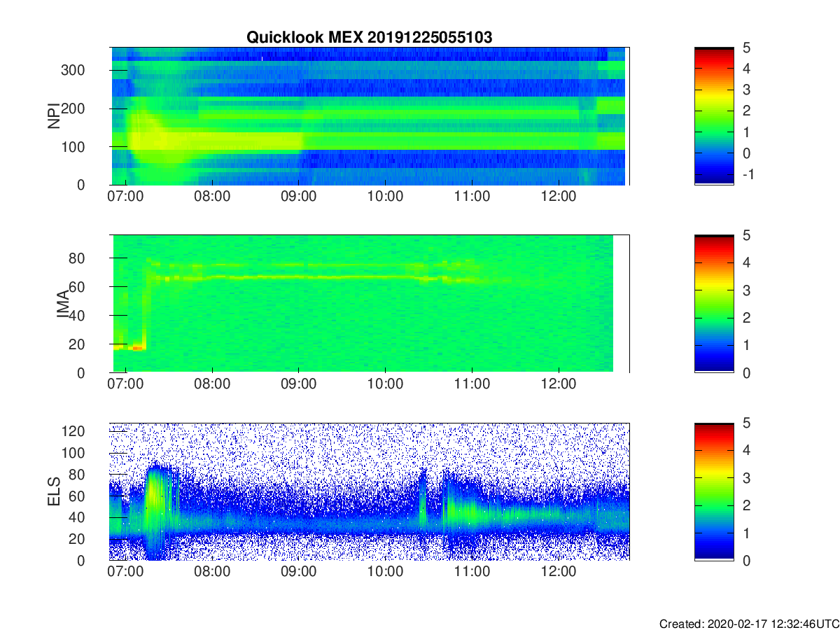This screenshot has width=840, height=630.
Task: Click '11:00' under the IMA plot
Action: click(x=472, y=384)
